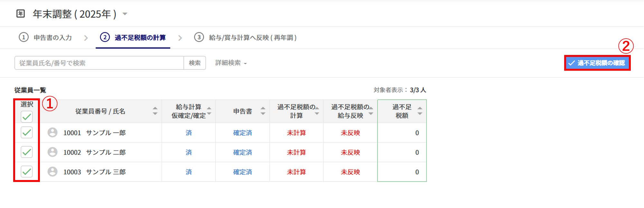644x208 pixels.
Task: Click the calendar icon beside 年末調整 title
Action: pyautogui.click(x=21, y=14)
